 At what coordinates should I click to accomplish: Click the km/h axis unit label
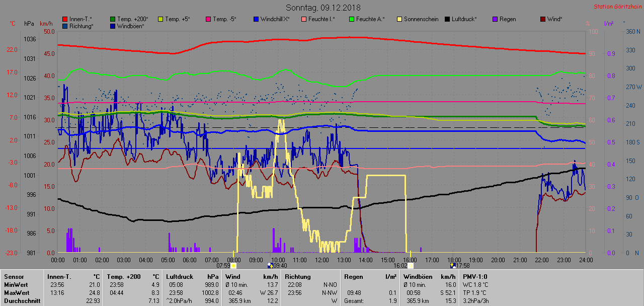click(x=46, y=24)
